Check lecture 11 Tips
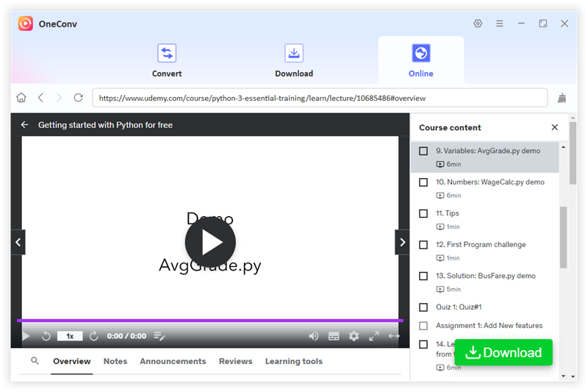Image resolution: width=588 pixels, height=392 pixels. pos(423,213)
